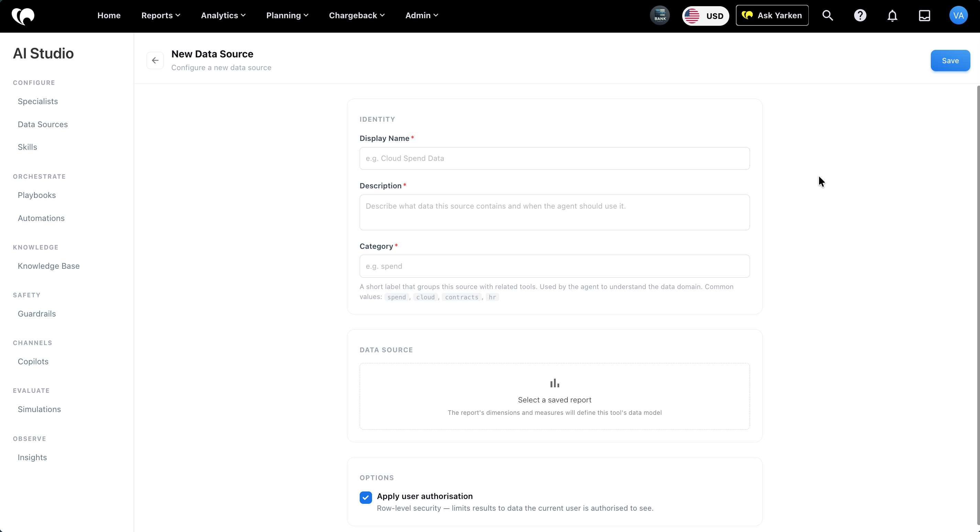Toggle Apply user authorisation checkbox
Viewport: 980px width, 532px height.
(366, 497)
